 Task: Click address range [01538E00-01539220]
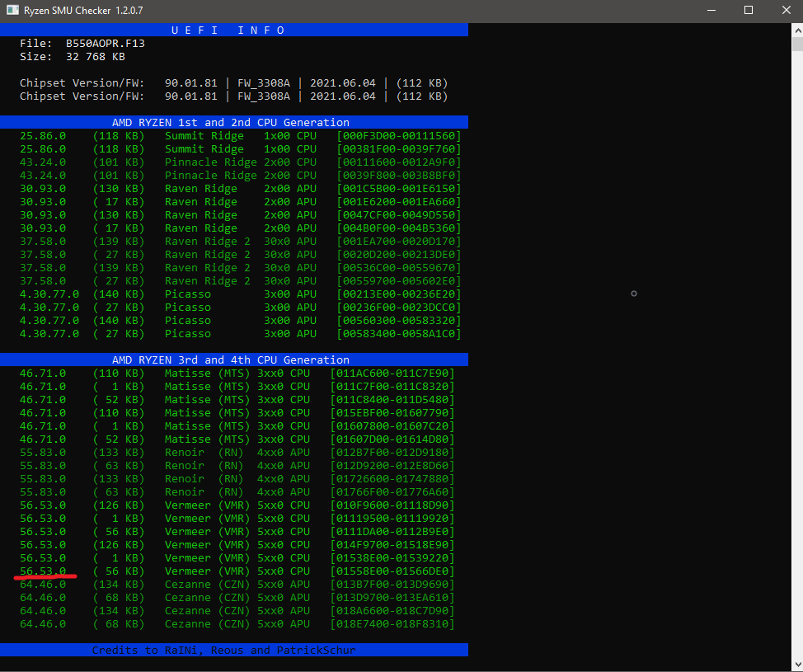(392, 558)
